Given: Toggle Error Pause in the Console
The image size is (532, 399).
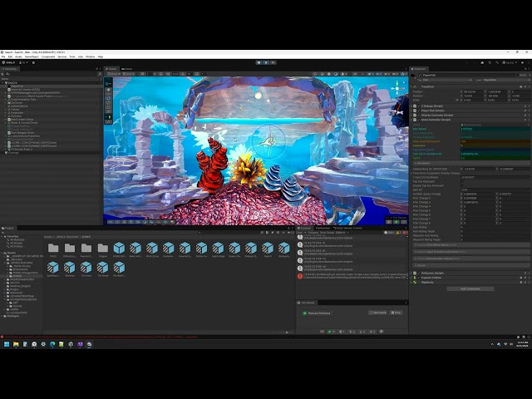Looking at the screenshot, I should tap(327, 233).
